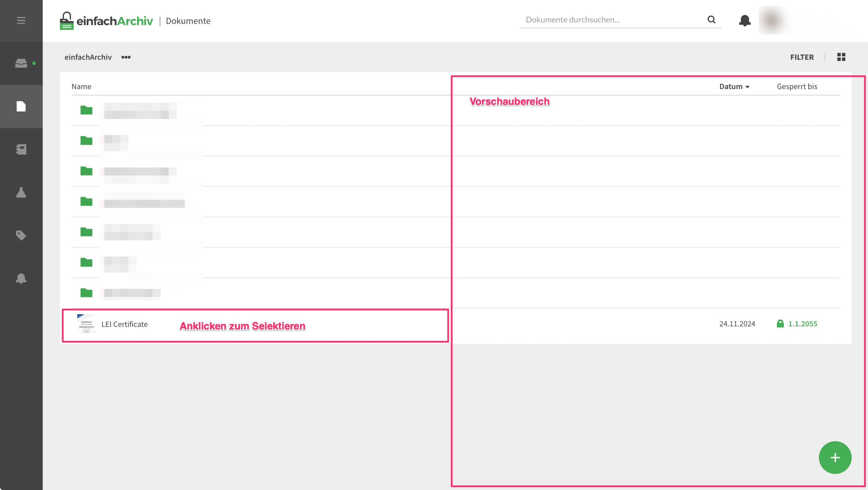The height and width of the screenshot is (490, 868).
Task: Open the flask lab icon in sidebar
Action: 21,192
